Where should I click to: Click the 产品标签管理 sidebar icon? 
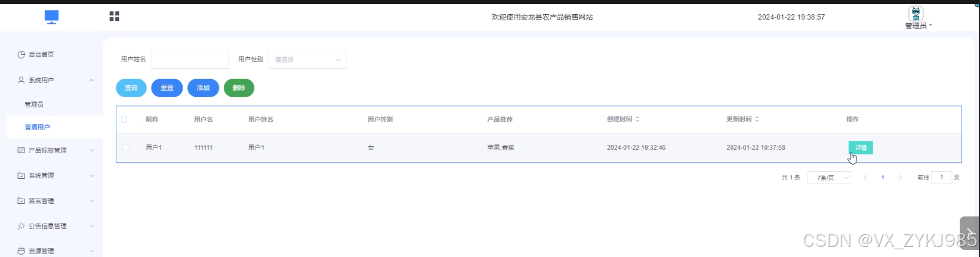pos(21,150)
